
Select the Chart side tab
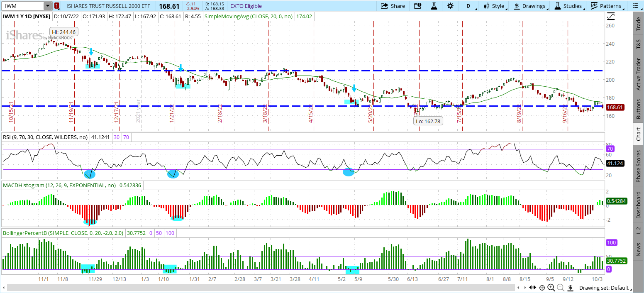click(638, 134)
